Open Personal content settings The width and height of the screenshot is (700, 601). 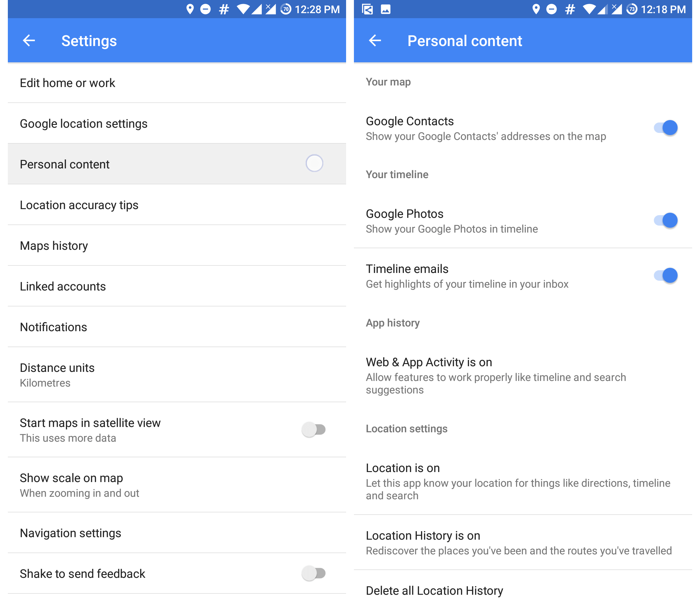[177, 164]
